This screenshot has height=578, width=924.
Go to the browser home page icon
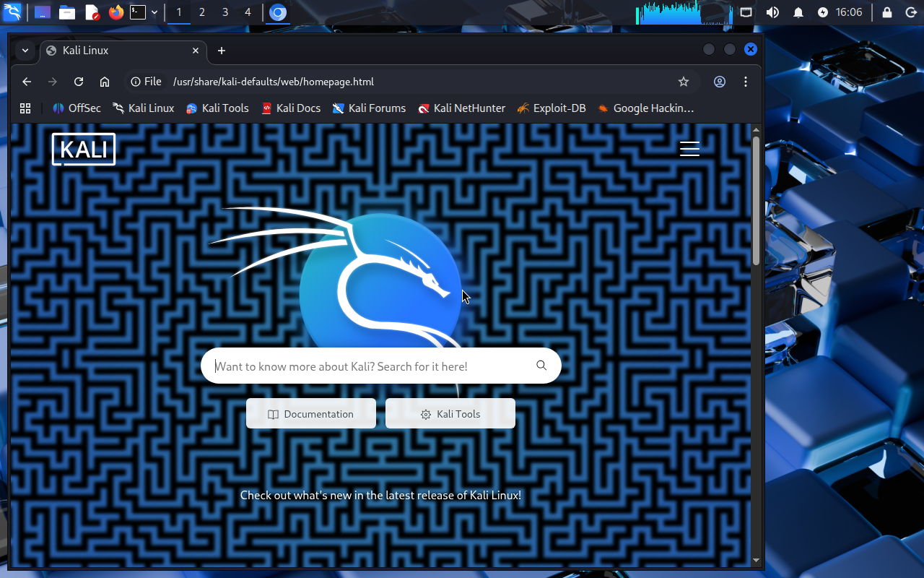pyautogui.click(x=105, y=82)
